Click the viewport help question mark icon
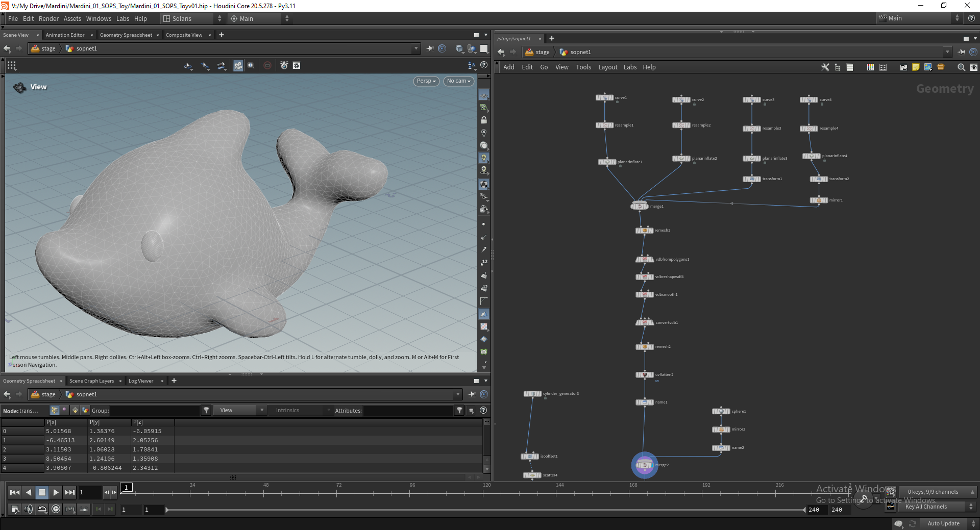This screenshot has width=980, height=530. coord(484,65)
